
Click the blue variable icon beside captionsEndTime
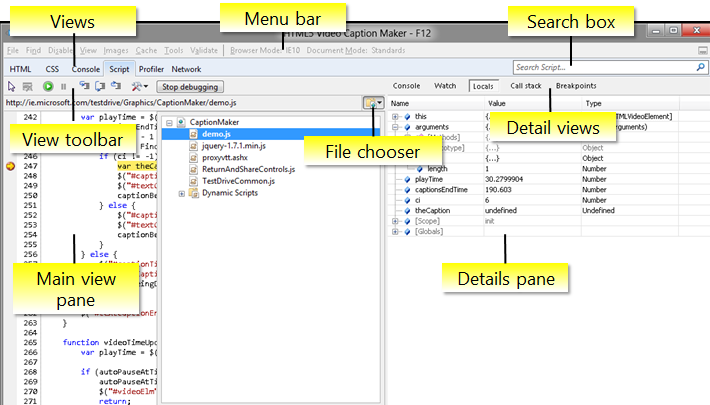coord(407,190)
